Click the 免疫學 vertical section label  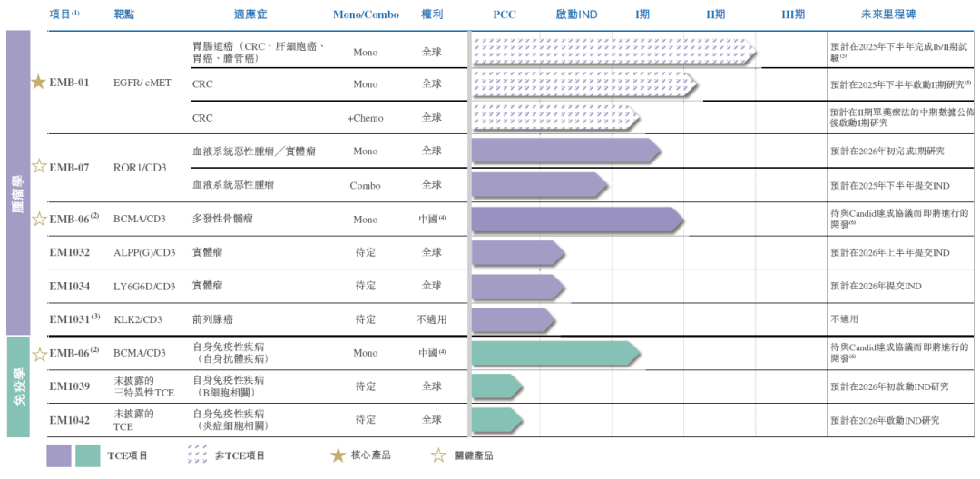point(18,387)
